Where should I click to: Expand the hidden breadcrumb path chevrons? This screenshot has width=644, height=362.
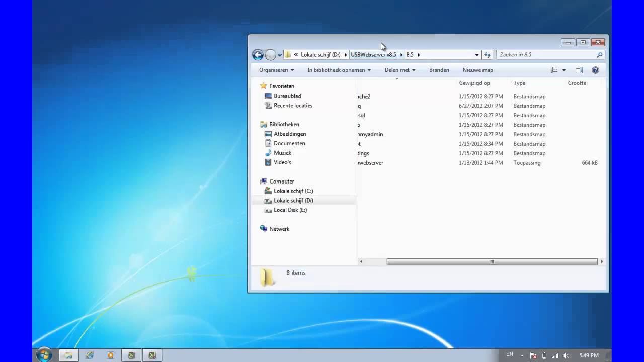point(296,55)
